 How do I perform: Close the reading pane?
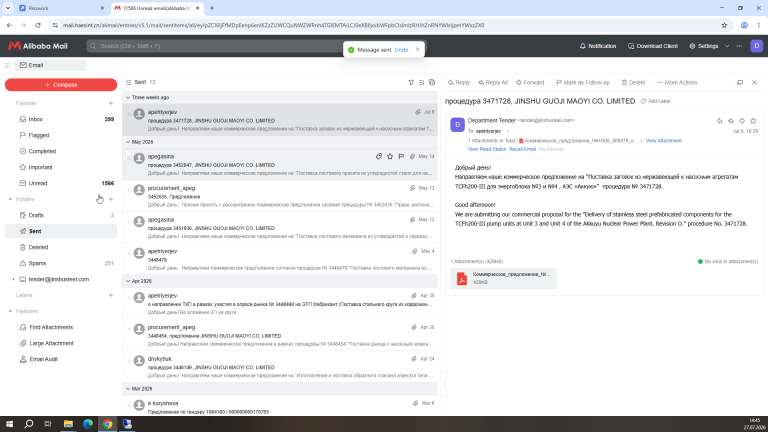point(754,82)
